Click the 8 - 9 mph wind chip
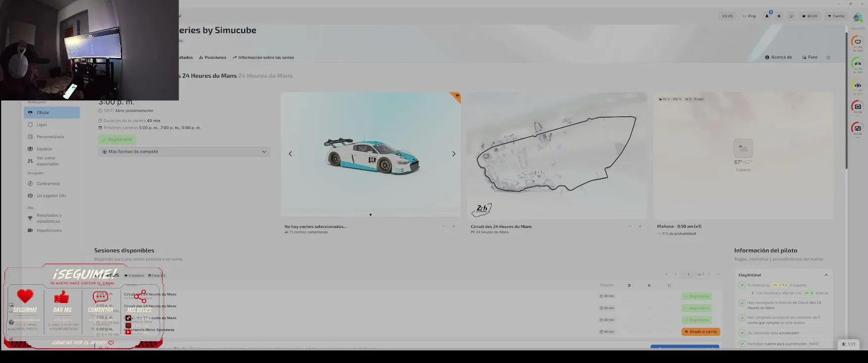The height and width of the screenshot is (363, 868). click(x=694, y=99)
